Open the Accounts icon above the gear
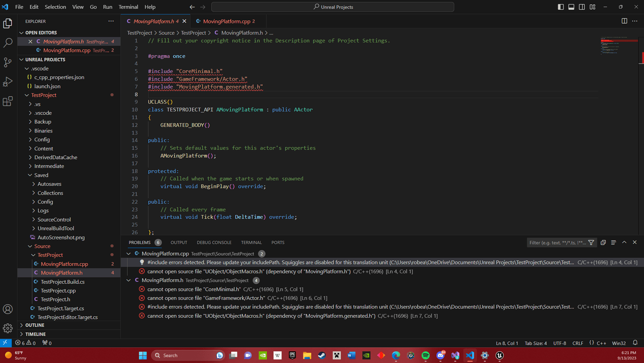 click(7, 309)
